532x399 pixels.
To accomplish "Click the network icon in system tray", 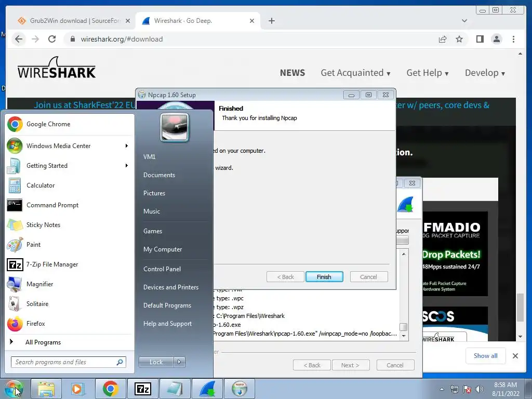I will (454, 389).
